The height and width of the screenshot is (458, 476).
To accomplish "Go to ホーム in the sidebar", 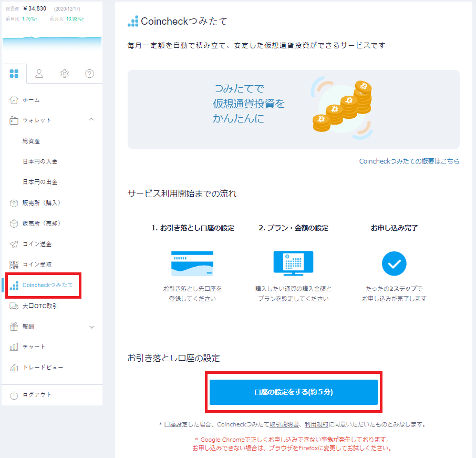I will click(32, 100).
